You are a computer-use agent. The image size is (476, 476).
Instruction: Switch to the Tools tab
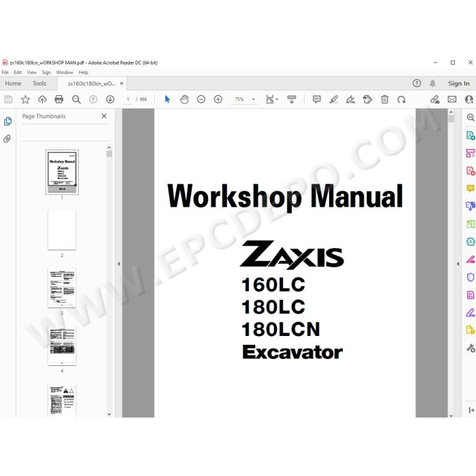coord(39,84)
